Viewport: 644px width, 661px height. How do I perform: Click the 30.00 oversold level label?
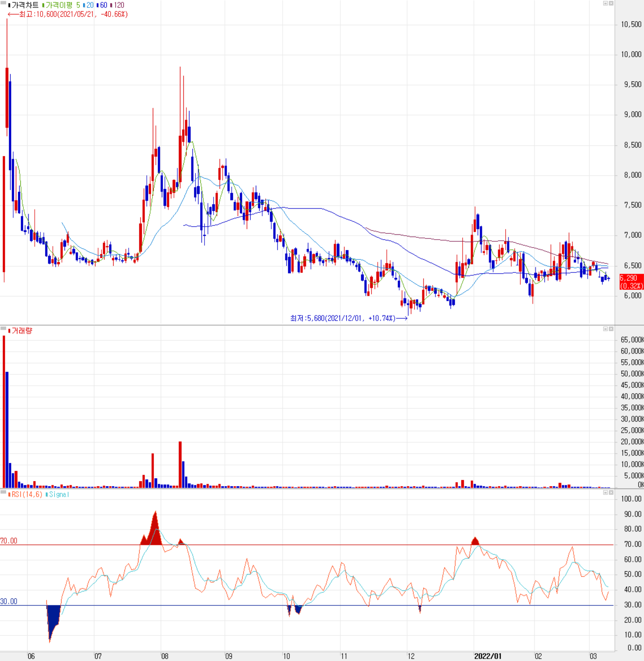click(9, 601)
